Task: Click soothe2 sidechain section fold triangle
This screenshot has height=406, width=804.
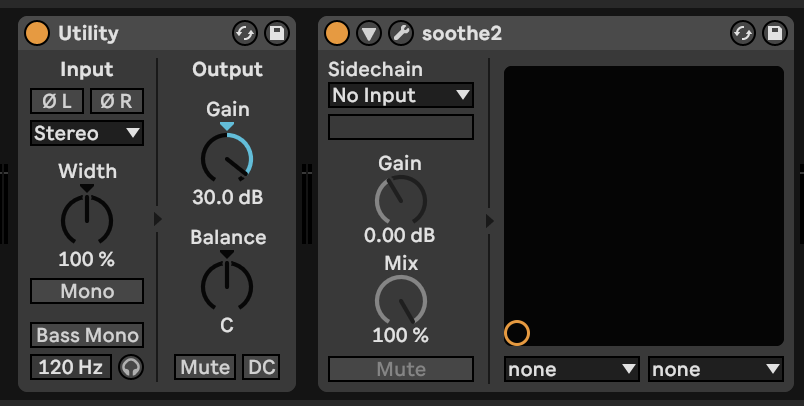Action: click(490, 221)
